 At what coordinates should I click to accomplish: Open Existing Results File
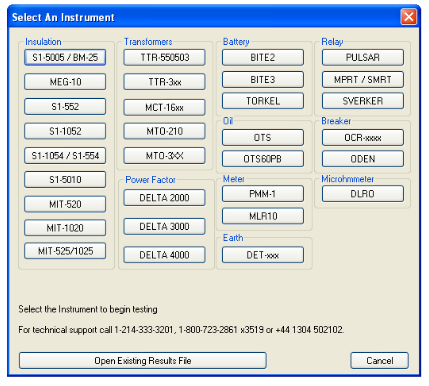(x=143, y=360)
